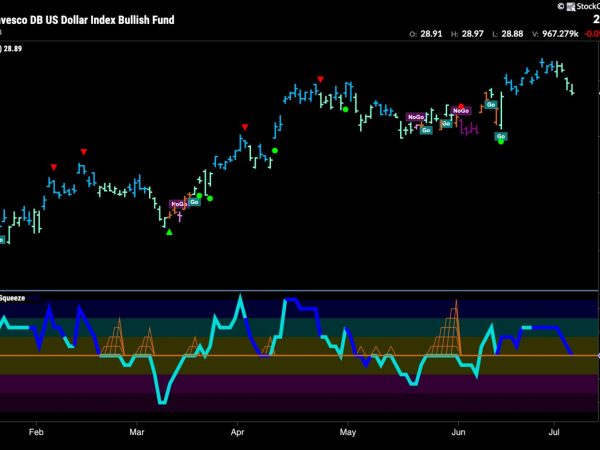Select the May label on the date axis
Image resolution: width=600 pixels, height=450 pixels.
click(347, 432)
